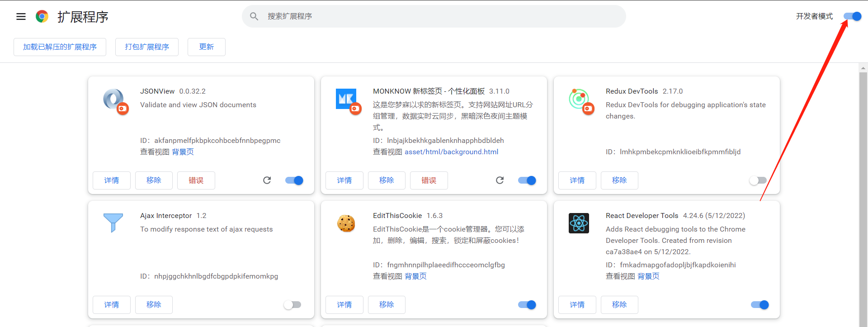Open 详情 for MONKNOW
868x327 pixels.
tap(344, 180)
